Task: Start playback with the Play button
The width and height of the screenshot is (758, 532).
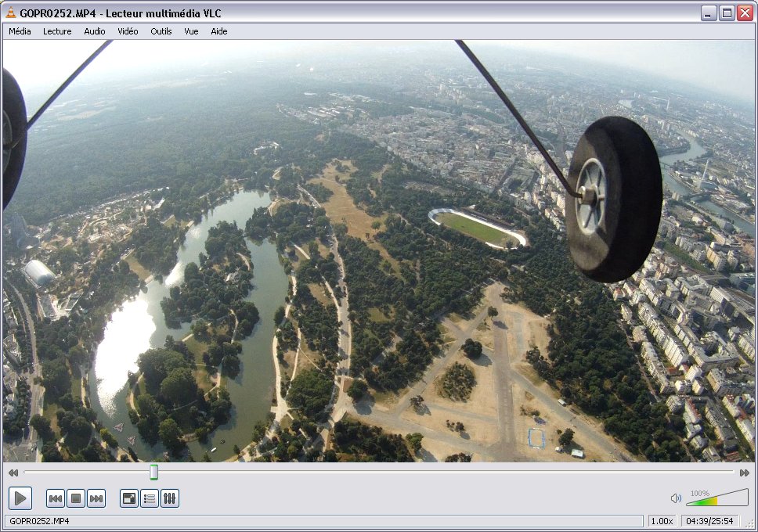Action: pos(20,498)
